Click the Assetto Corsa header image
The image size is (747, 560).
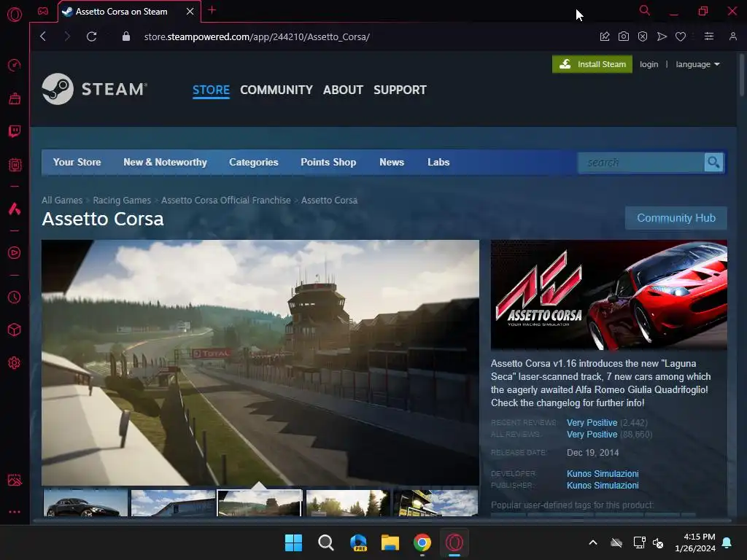(x=609, y=295)
